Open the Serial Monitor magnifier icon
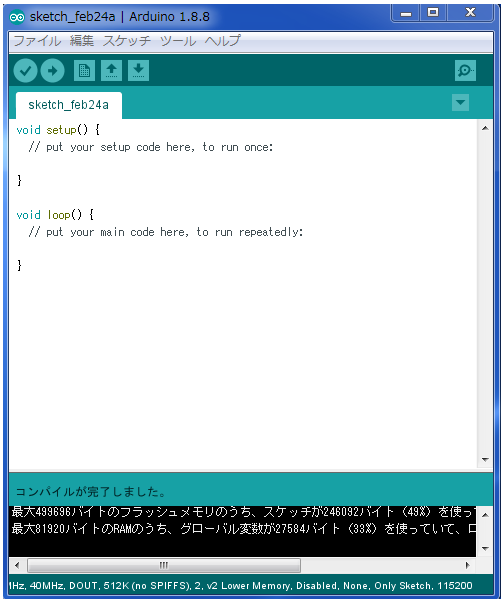The height and width of the screenshot is (599, 501). pyautogui.click(x=465, y=71)
